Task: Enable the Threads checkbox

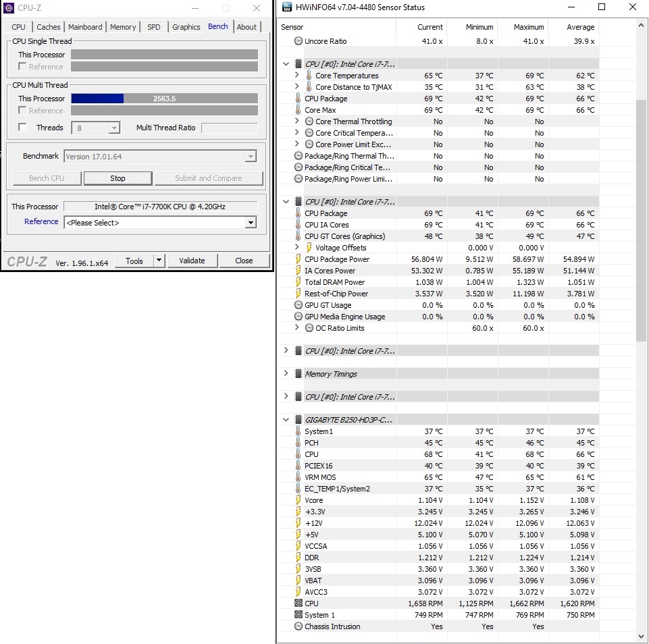Action: coord(22,128)
